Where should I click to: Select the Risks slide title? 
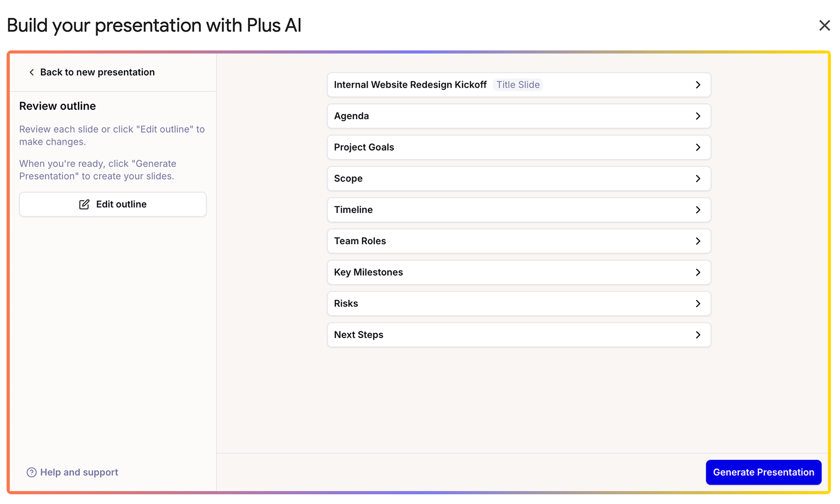coord(346,303)
